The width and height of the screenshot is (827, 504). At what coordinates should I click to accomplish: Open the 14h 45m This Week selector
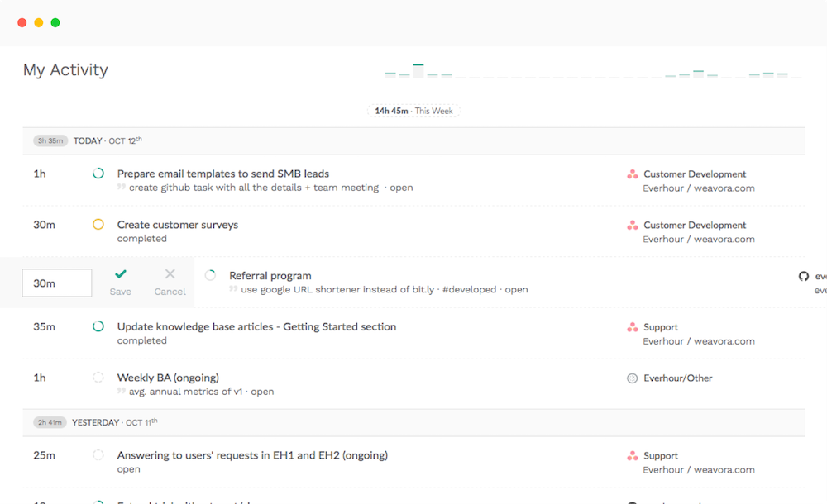[413, 111]
